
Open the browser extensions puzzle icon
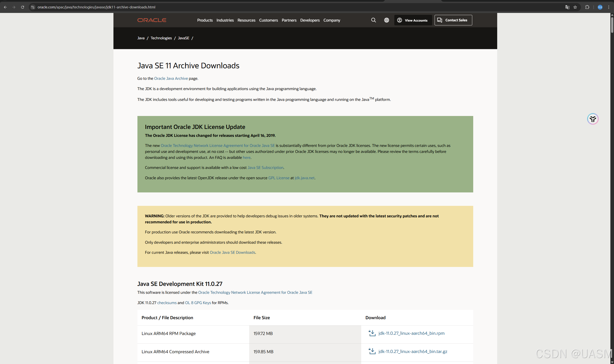587,7
